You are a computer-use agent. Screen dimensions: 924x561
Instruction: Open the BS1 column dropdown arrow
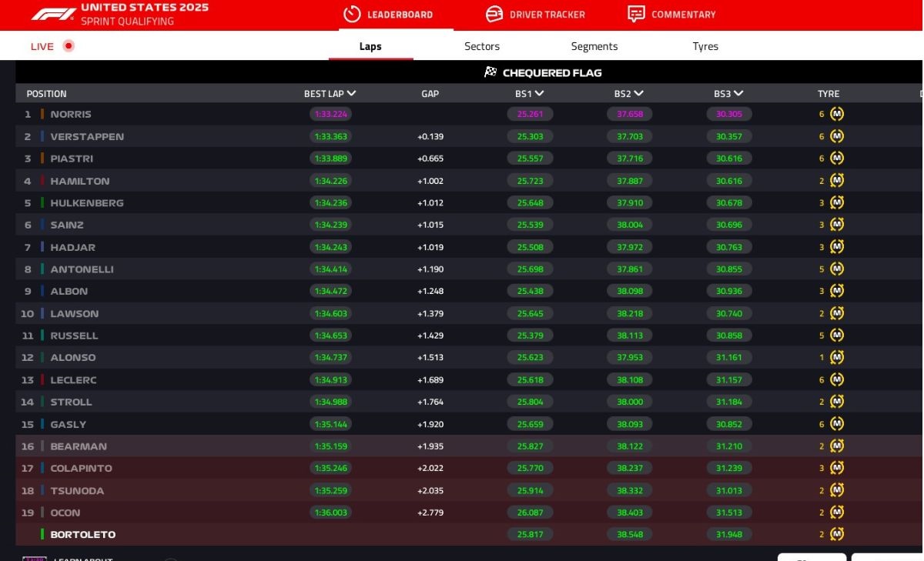[539, 94]
